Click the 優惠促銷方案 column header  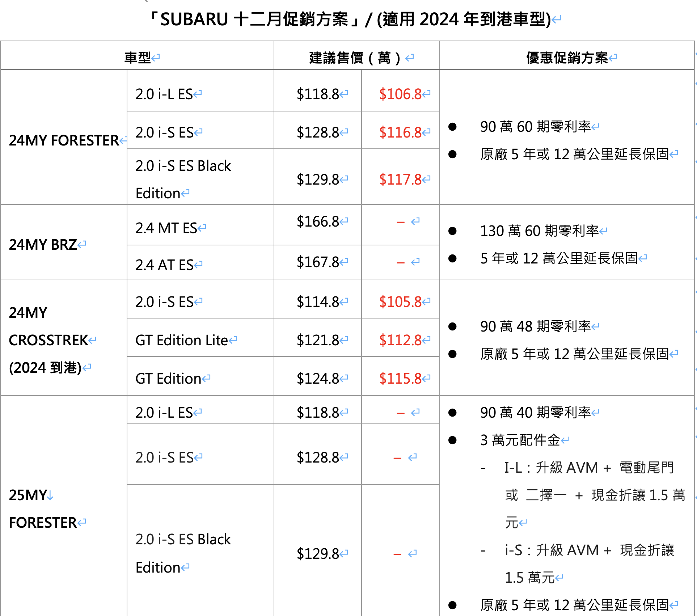[567, 58]
